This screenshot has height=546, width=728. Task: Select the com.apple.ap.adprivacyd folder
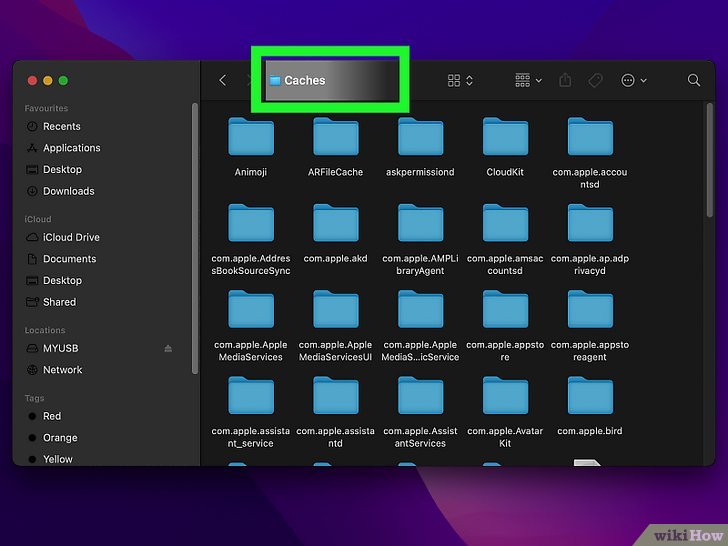[x=590, y=240]
